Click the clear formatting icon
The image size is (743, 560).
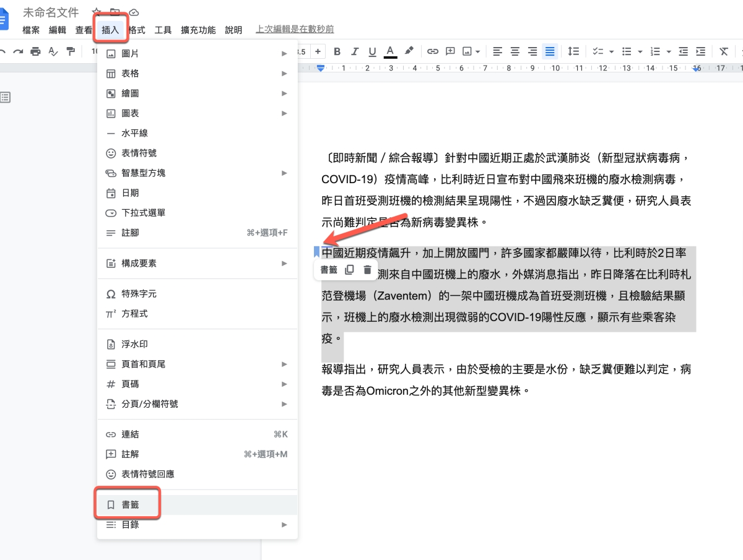(724, 51)
